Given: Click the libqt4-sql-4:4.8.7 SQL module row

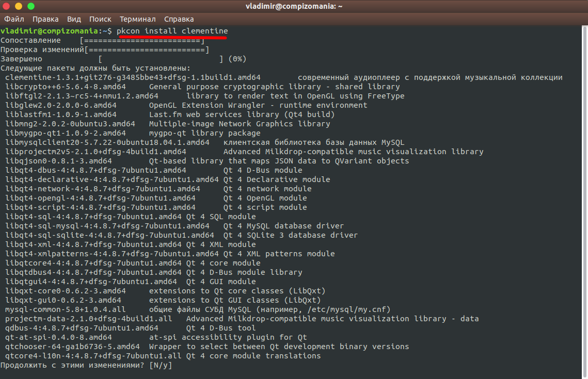Looking at the screenshot, I should coord(131,217).
